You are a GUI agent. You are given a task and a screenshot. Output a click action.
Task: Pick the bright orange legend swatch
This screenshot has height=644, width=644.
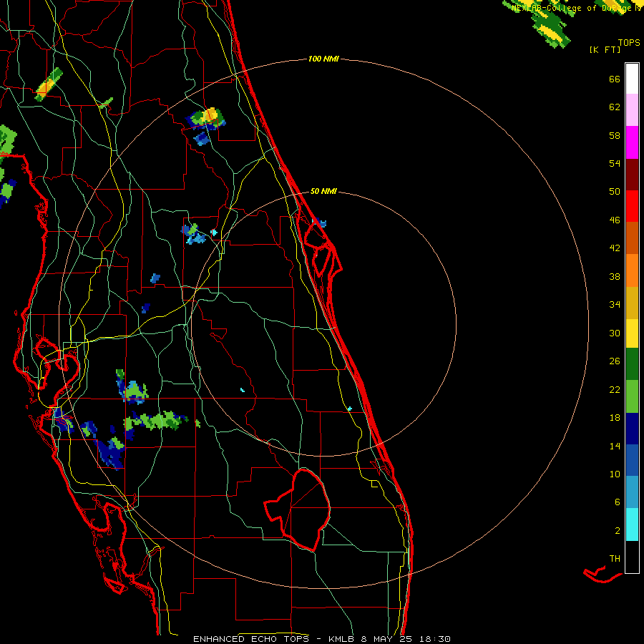coord(632,270)
